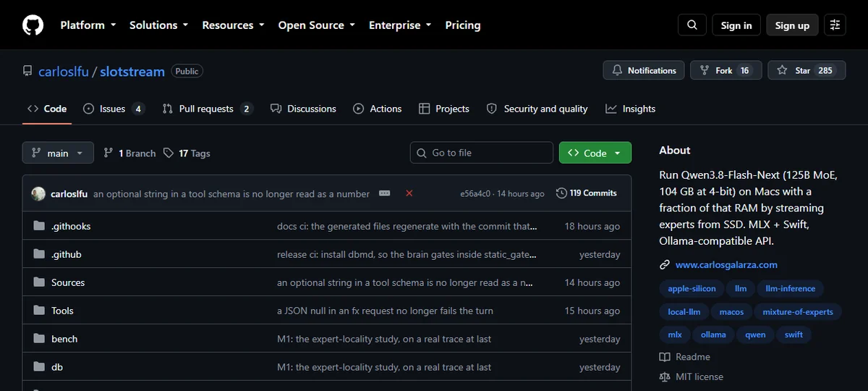Expand the Resources menu

[234, 25]
